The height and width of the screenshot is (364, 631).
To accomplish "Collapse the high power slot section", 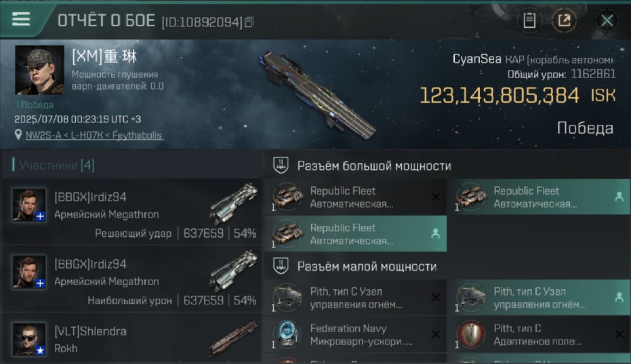I will [x=447, y=166].
